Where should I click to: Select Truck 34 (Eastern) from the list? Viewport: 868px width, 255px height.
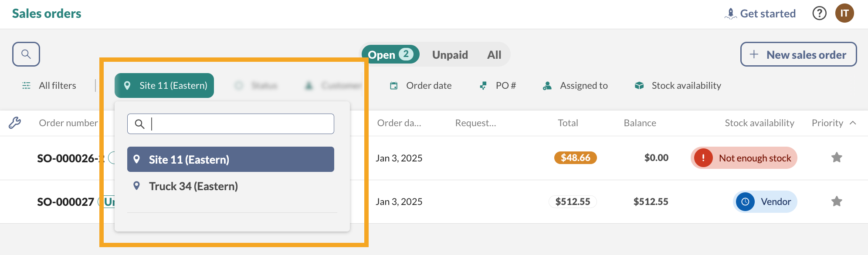(193, 186)
